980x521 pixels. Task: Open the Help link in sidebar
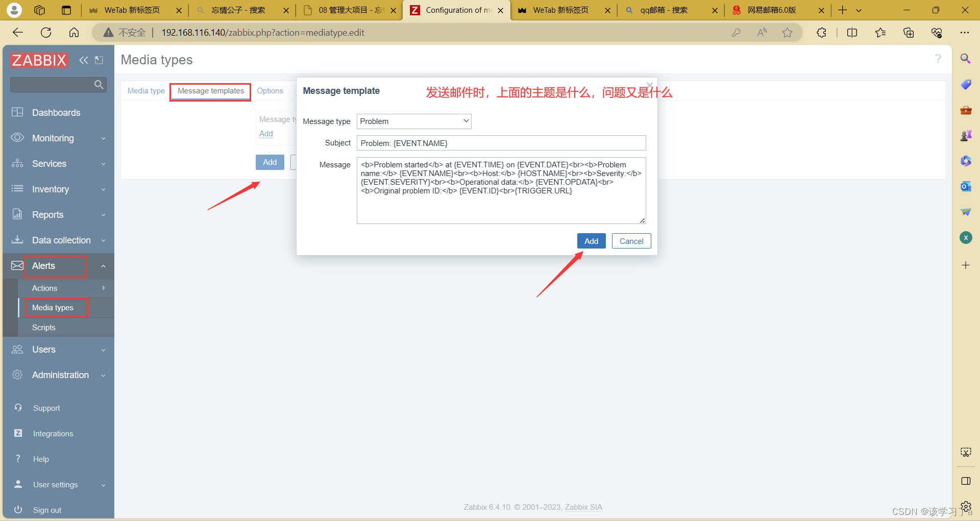click(41, 459)
